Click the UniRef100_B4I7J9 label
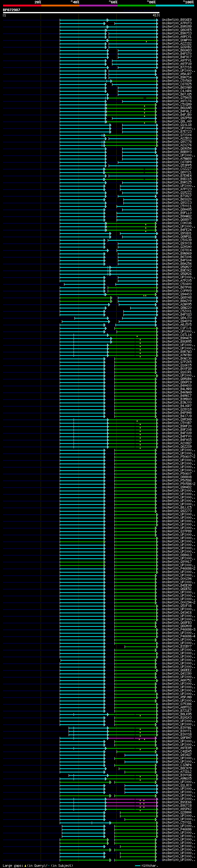Screen dimensions: 197x868 click(x=177, y=416)
